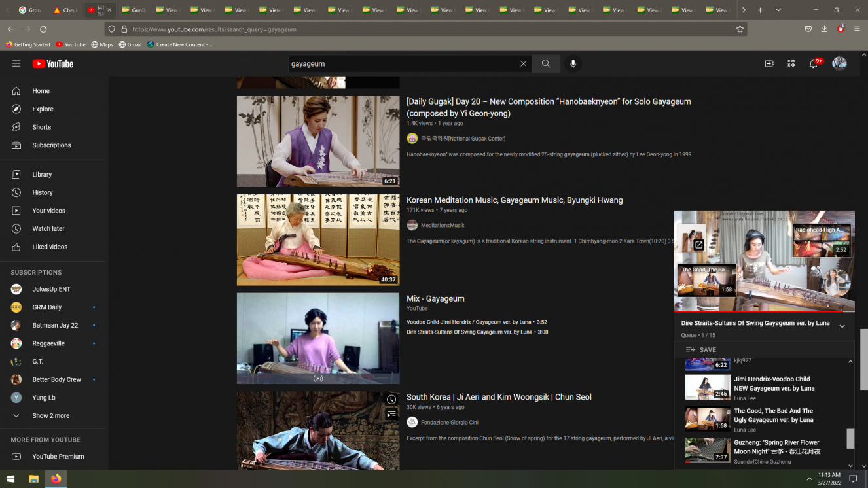
Task: Open the Reggaeville subscription
Action: point(52,343)
